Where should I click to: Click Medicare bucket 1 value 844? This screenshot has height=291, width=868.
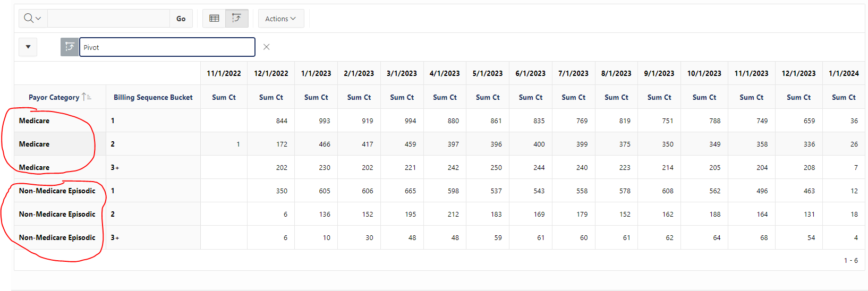click(282, 121)
